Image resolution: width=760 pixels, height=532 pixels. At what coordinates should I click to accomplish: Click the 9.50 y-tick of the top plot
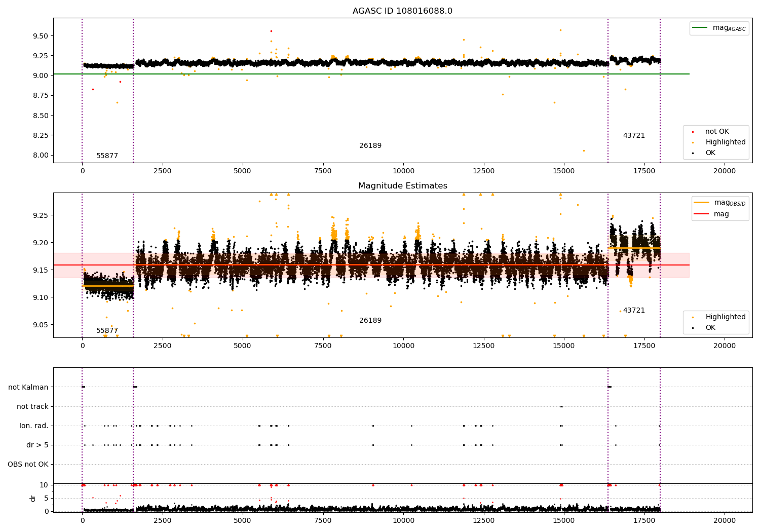[41, 36]
